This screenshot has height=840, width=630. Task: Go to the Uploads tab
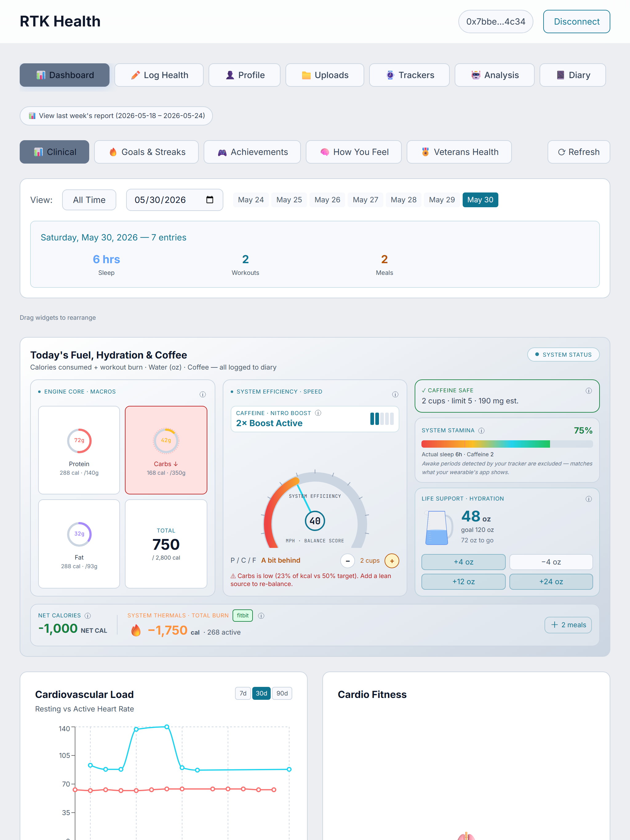click(x=325, y=75)
